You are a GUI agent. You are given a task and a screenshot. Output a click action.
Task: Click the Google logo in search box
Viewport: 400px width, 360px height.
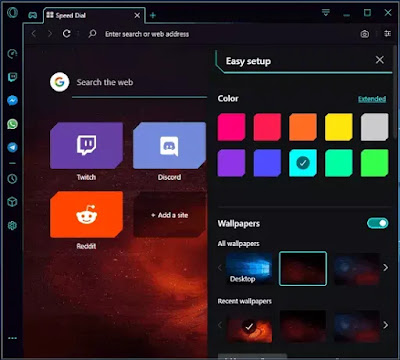60,82
